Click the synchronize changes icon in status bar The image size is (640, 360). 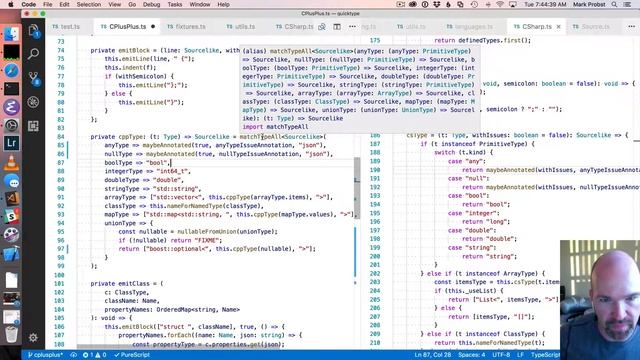[73, 355]
